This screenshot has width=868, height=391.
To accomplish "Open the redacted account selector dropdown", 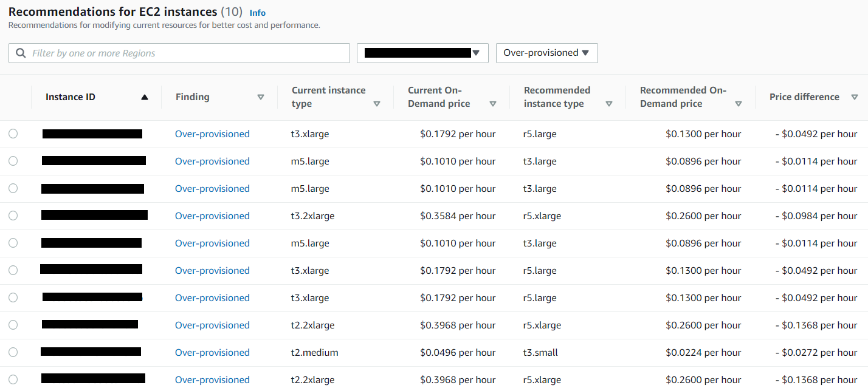I will 422,53.
